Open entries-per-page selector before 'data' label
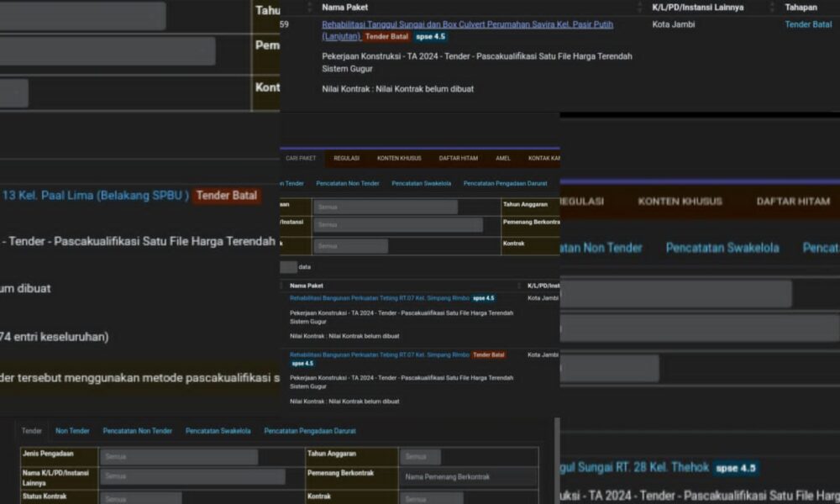The height and width of the screenshot is (504, 840). [x=288, y=267]
